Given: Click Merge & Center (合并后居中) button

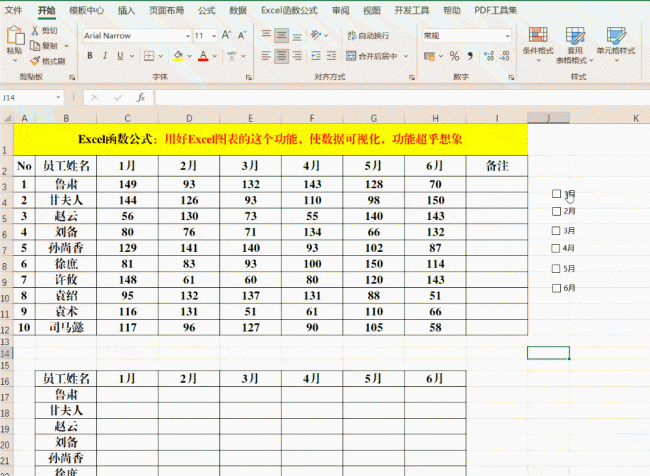Looking at the screenshot, I should [x=372, y=56].
